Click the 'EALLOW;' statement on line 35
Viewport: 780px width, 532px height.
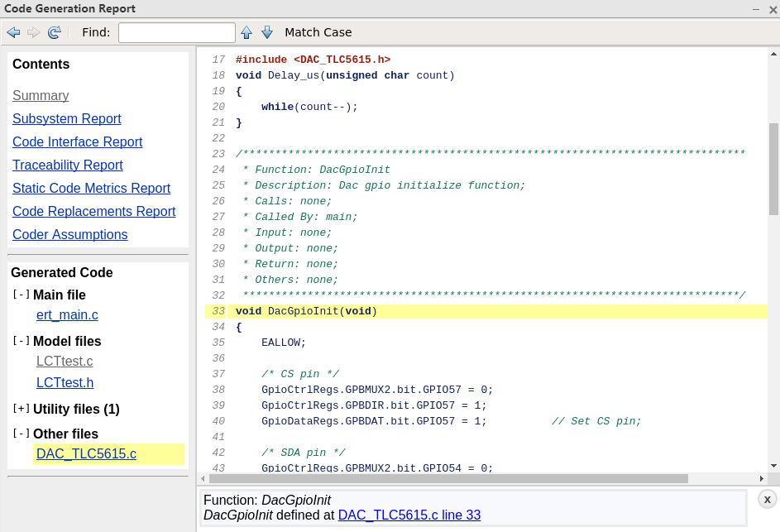coord(284,343)
